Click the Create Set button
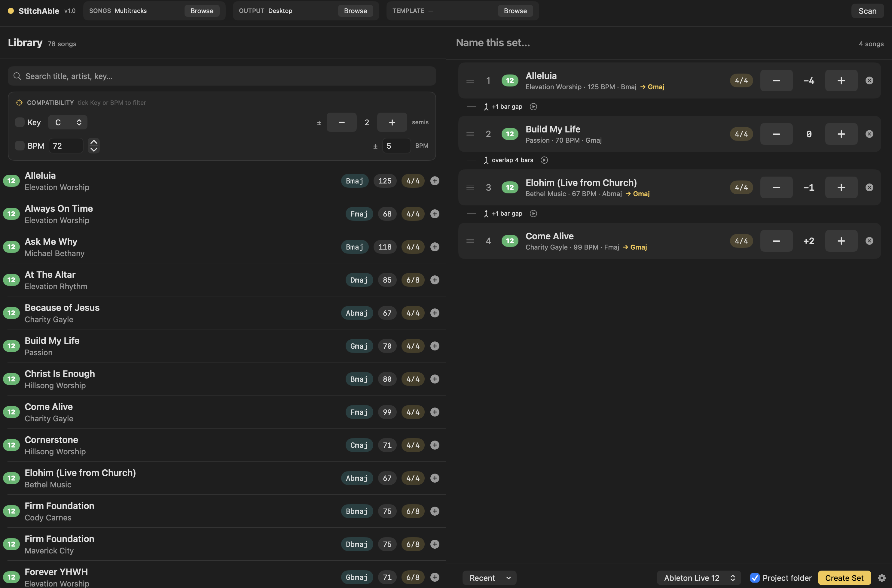This screenshot has height=588, width=892. click(x=844, y=578)
